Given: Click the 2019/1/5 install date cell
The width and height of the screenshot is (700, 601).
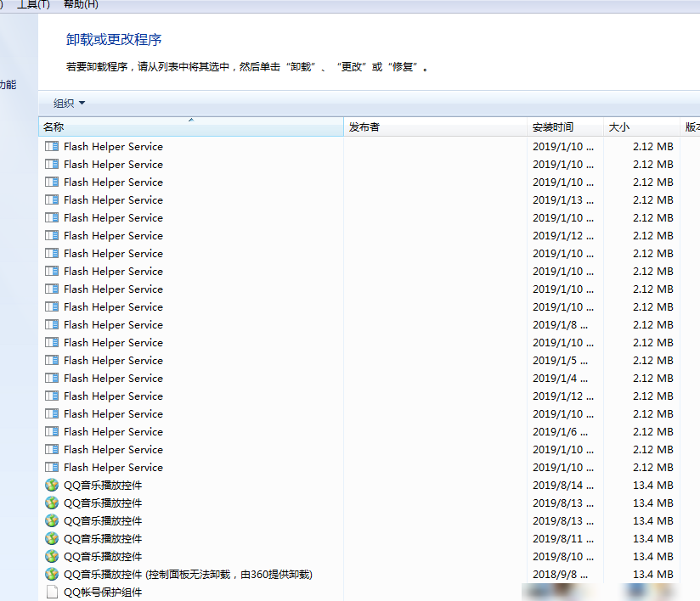Looking at the screenshot, I should pos(560,361).
